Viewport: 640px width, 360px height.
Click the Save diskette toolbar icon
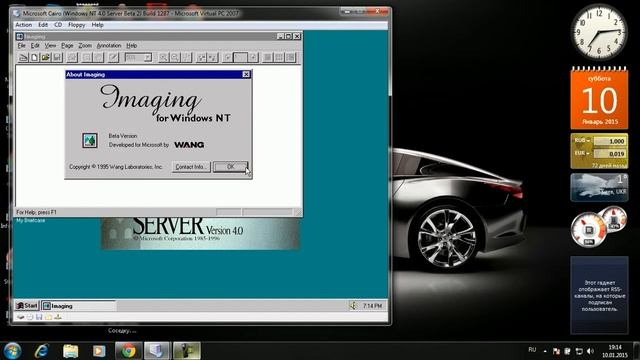(x=57, y=58)
